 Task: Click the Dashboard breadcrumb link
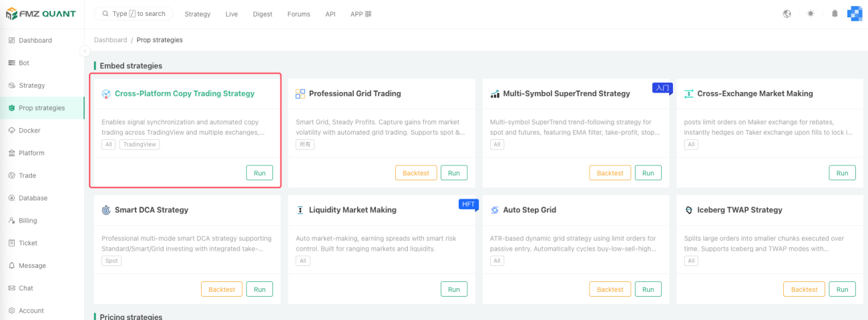(x=110, y=40)
